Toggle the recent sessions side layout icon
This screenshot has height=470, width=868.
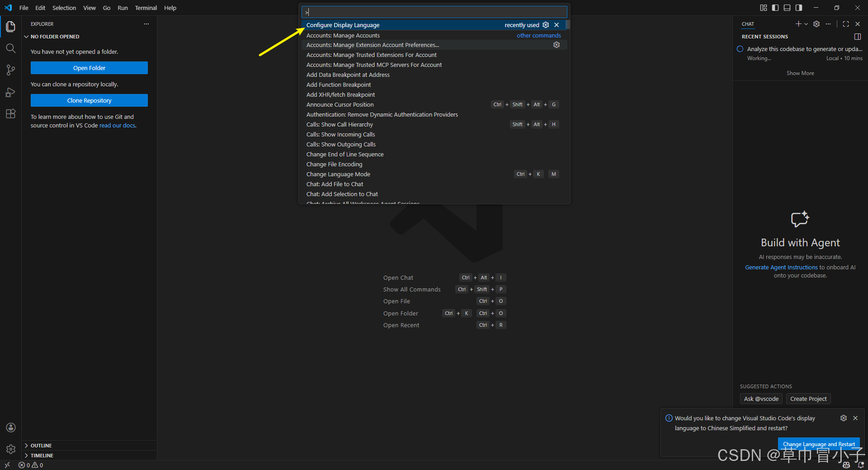858,37
